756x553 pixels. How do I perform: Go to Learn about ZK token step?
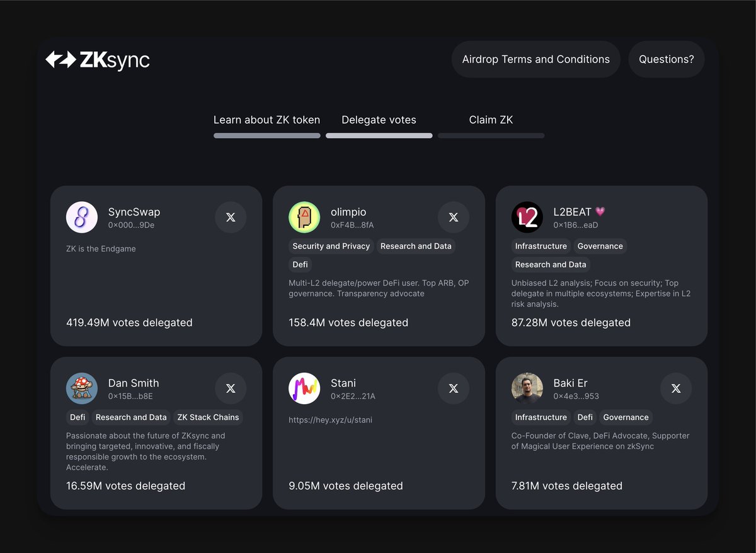(267, 120)
